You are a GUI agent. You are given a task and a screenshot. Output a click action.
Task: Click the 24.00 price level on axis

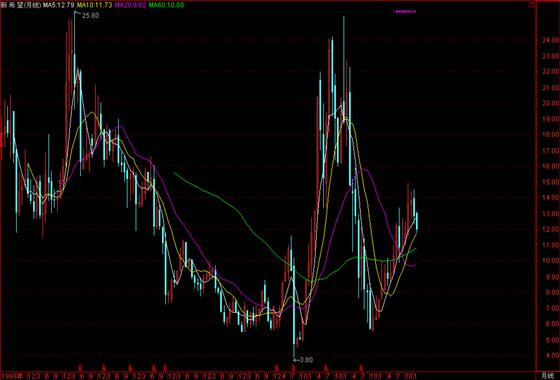point(549,40)
